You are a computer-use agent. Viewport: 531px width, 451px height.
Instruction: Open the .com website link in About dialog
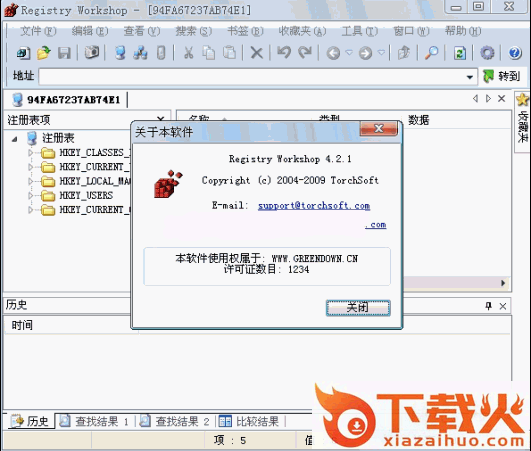tap(376, 225)
